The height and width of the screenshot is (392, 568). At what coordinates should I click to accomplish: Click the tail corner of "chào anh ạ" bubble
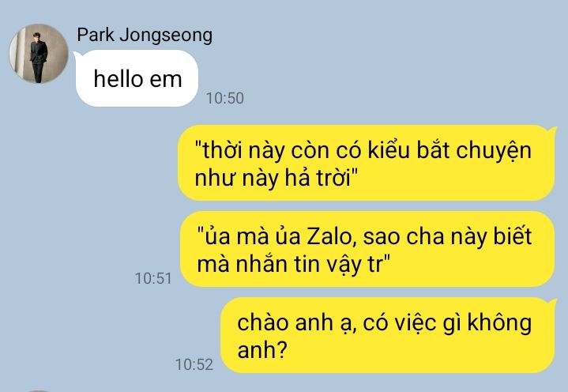point(552,303)
